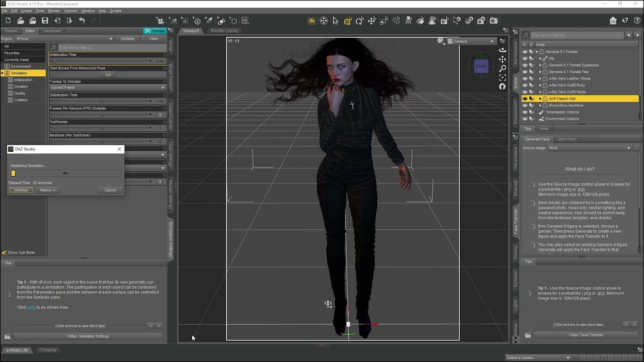Screen dimensions: 644x362
Task: Click the Open File folder icon
Action: [x=21, y=21]
